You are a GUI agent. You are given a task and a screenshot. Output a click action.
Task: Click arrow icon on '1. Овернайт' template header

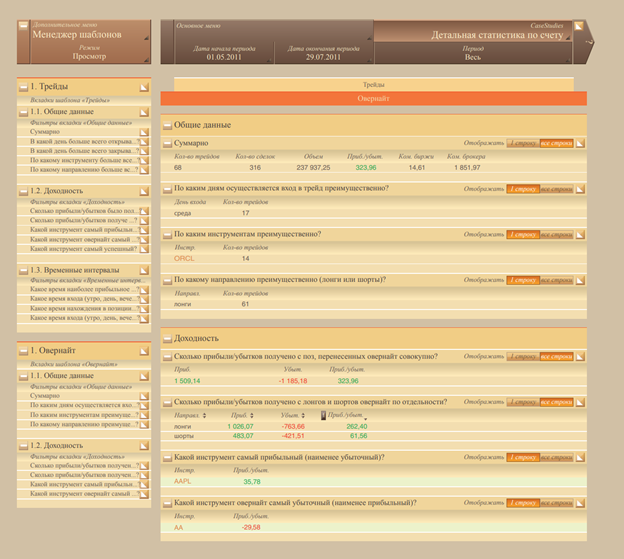144,351
